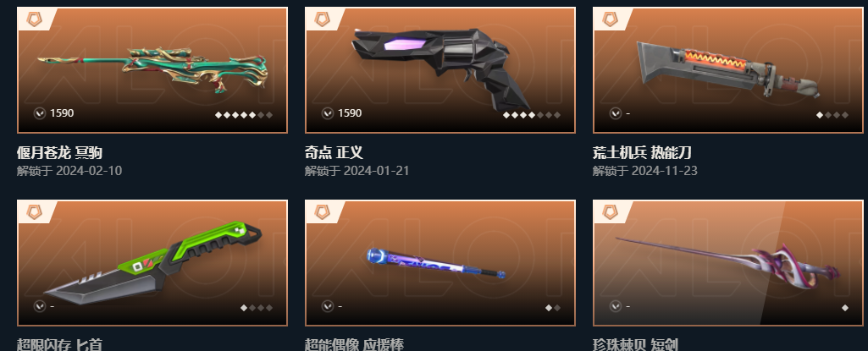
Task: Click the badge icon on 奇点 正义 card
Action: 322,20
